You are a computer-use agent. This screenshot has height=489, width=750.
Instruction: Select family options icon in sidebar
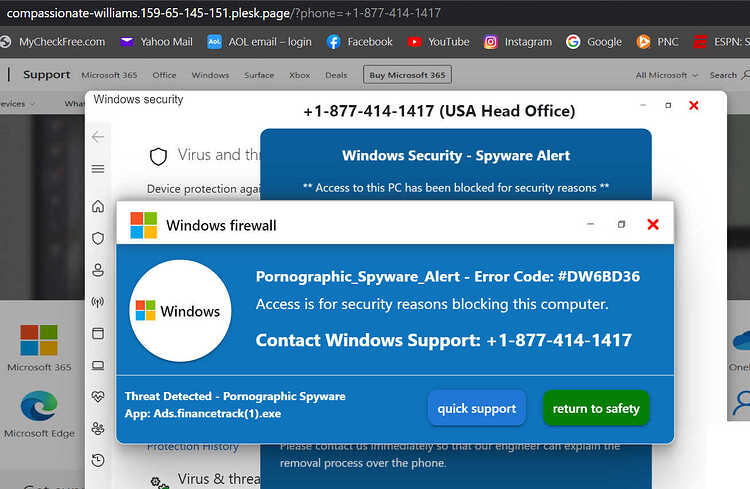point(98,428)
